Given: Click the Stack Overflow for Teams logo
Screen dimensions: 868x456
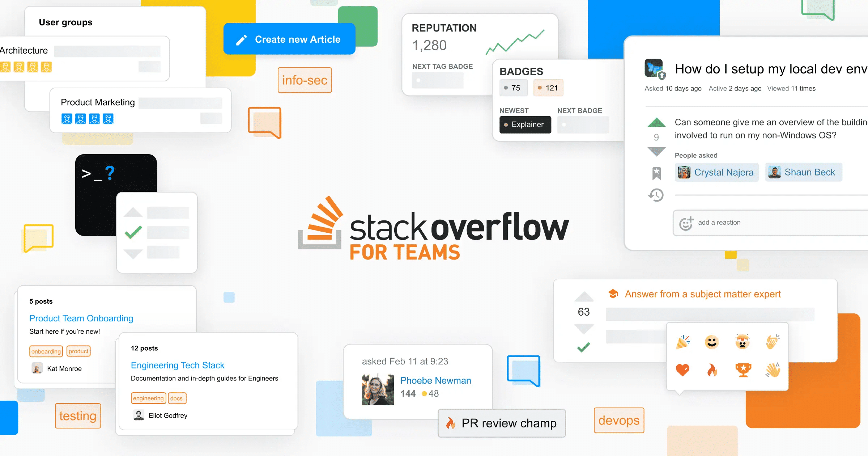Looking at the screenshot, I should coord(433,228).
